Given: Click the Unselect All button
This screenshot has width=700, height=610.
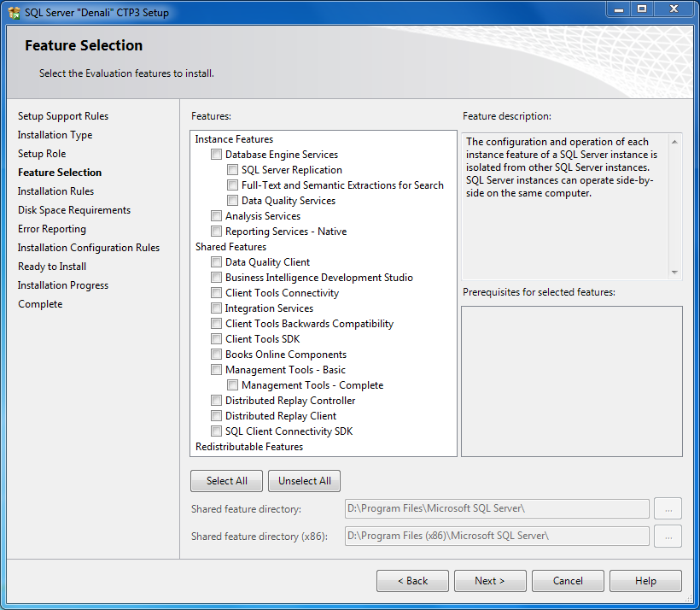Looking at the screenshot, I should (x=305, y=481).
